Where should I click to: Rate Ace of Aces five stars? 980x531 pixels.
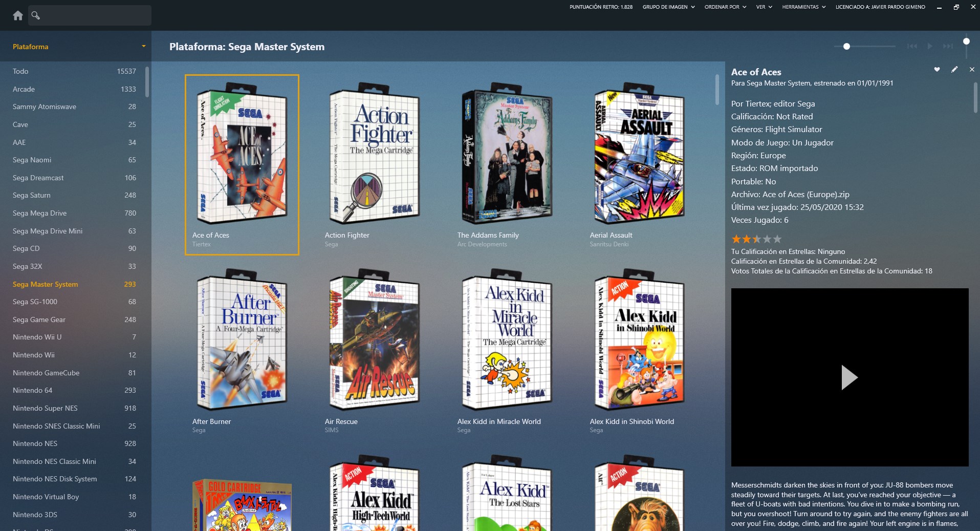pyautogui.click(x=777, y=239)
